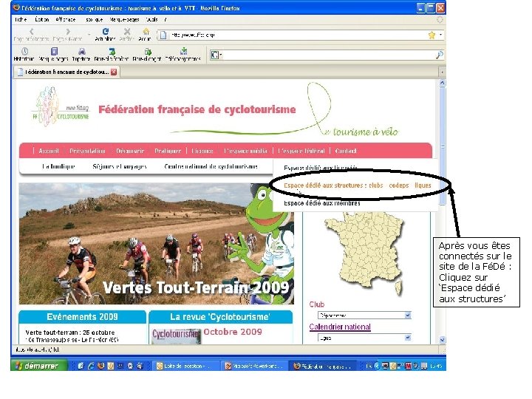This screenshot has width=532, height=399.
Task: Open the Marque-pages menu in the menu bar
Action: click(x=125, y=19)
